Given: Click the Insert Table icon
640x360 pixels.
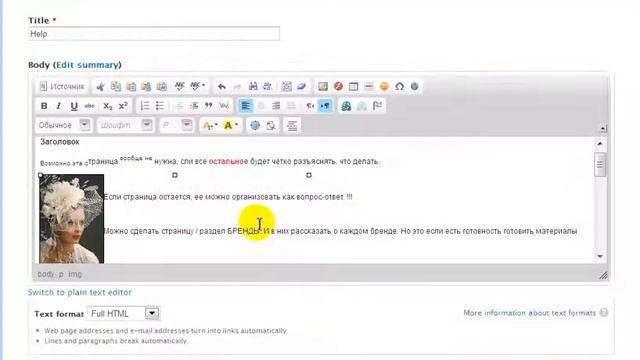Looking at the screenshot, I should (353, 86).
